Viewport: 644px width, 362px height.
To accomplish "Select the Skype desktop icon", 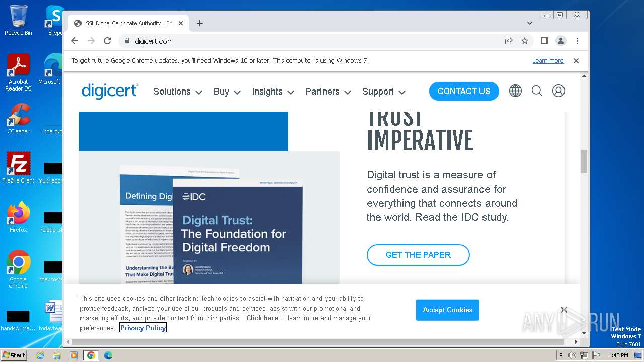I will 54,20.
